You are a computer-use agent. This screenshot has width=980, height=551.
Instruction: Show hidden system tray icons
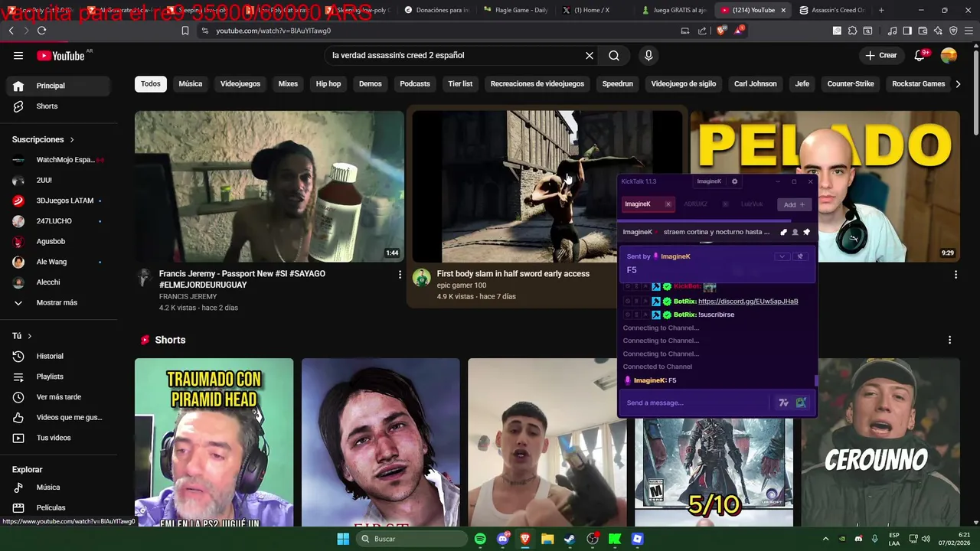point(825,539)
